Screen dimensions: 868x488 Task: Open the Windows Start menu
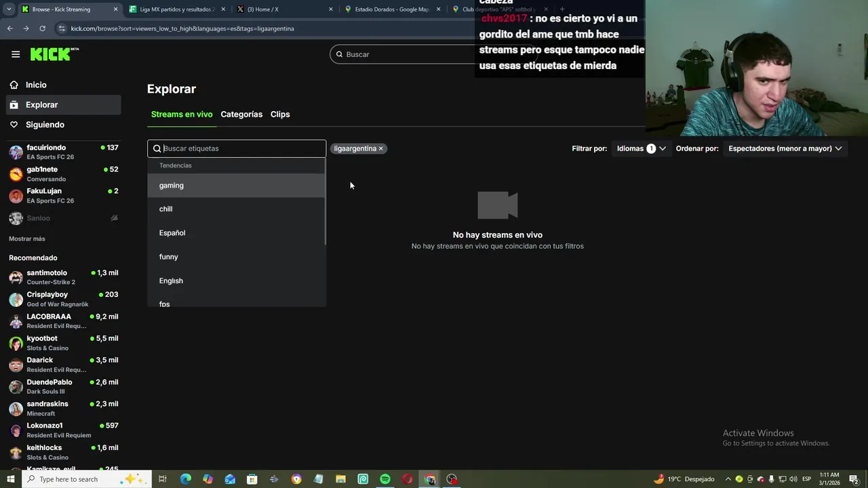pyautogui.click(x=10, y=479)
